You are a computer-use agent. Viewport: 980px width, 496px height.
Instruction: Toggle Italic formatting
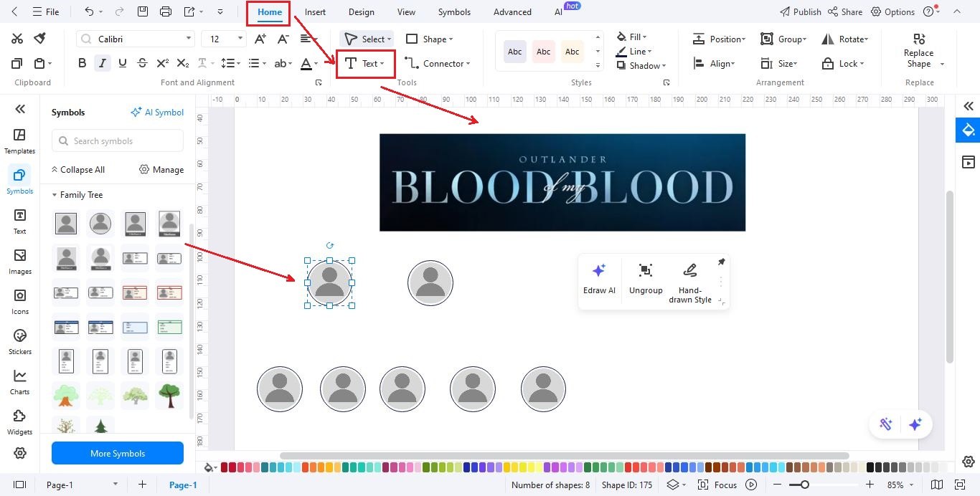point(103,63)
